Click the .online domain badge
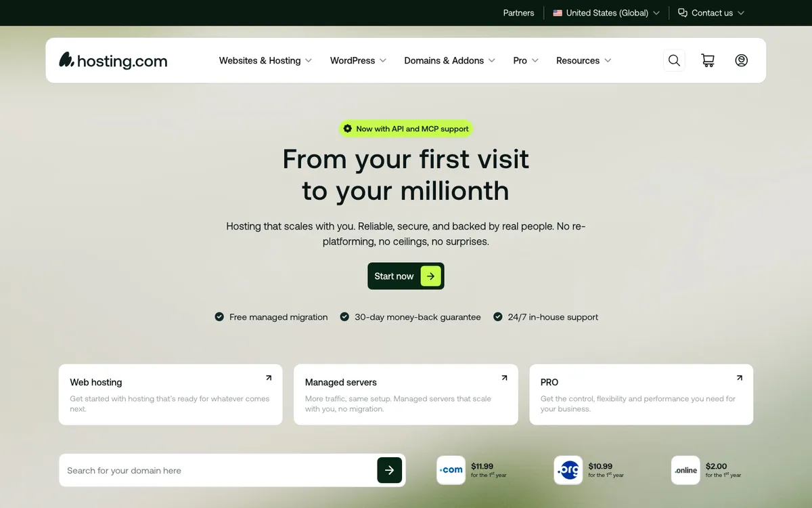The height and width of the screenshot is (508, 812). pos(685,470)
